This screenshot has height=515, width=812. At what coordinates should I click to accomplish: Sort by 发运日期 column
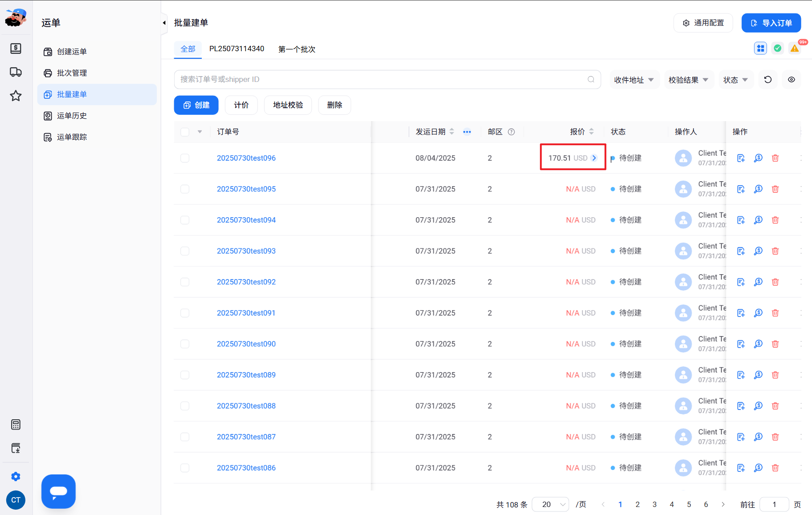(x=452, y=132)
